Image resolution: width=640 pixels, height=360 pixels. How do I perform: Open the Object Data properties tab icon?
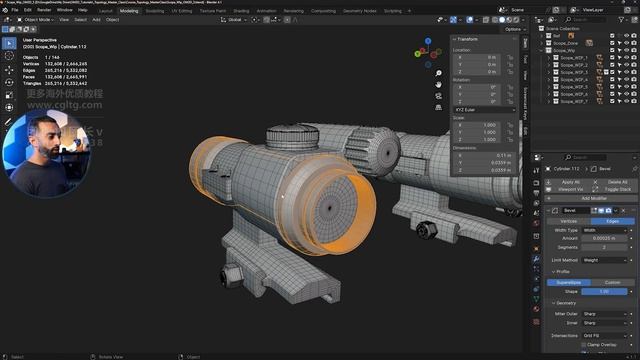pyautogui.click(x=536, y=299)
